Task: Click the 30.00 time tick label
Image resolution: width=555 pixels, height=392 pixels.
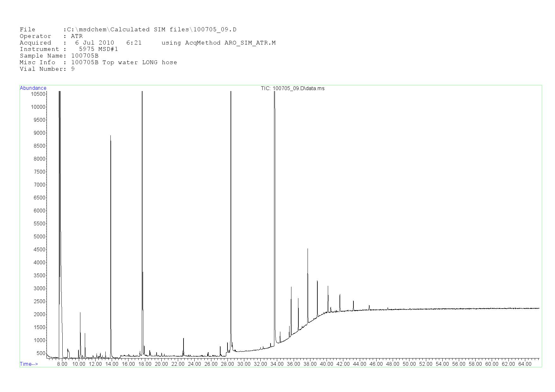Action: coord(244,364)
